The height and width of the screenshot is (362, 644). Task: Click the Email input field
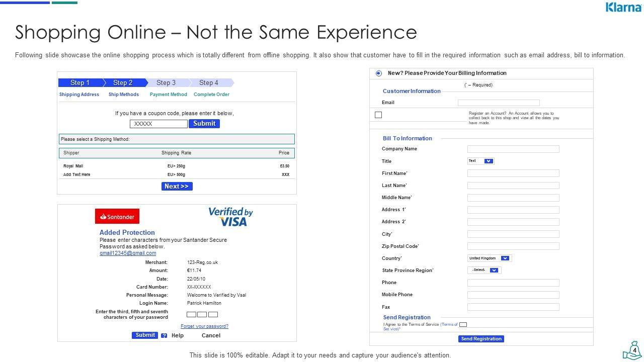(499, 103)
